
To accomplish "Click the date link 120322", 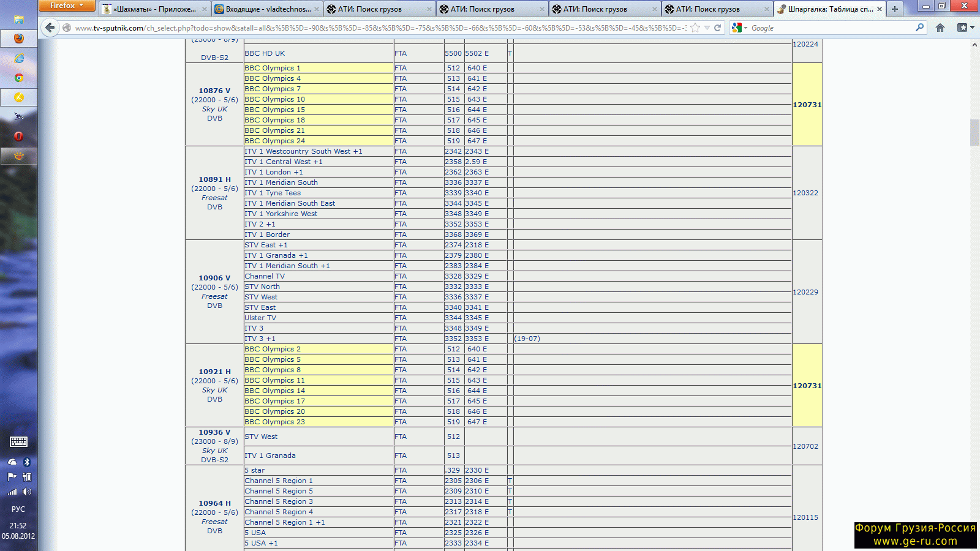I will 805,193.
